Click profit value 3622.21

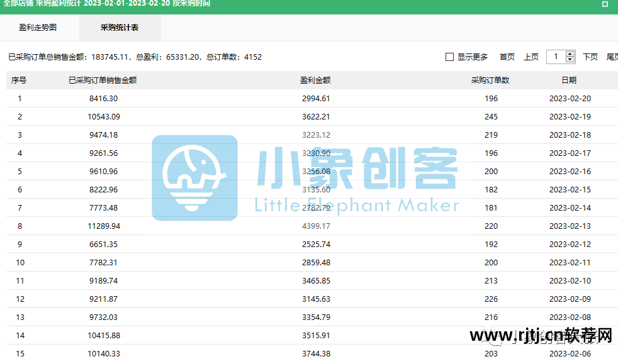[316, 117]
